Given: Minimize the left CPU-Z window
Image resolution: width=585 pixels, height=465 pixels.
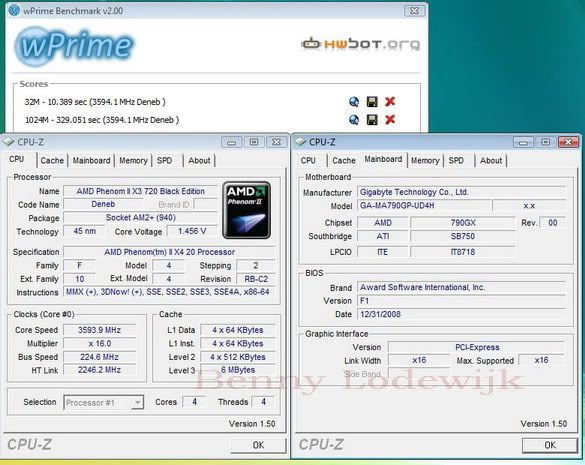Looking at the screenshot, I should click(x=231, y=142).
